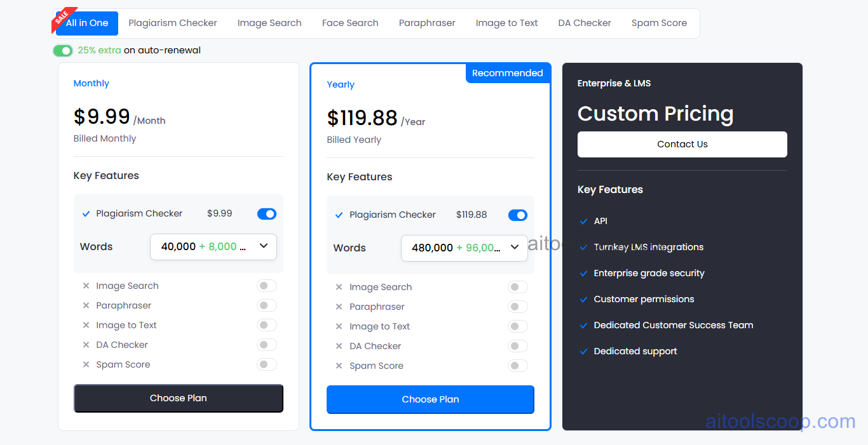Click the $9.99 price heading

point(102,117)
